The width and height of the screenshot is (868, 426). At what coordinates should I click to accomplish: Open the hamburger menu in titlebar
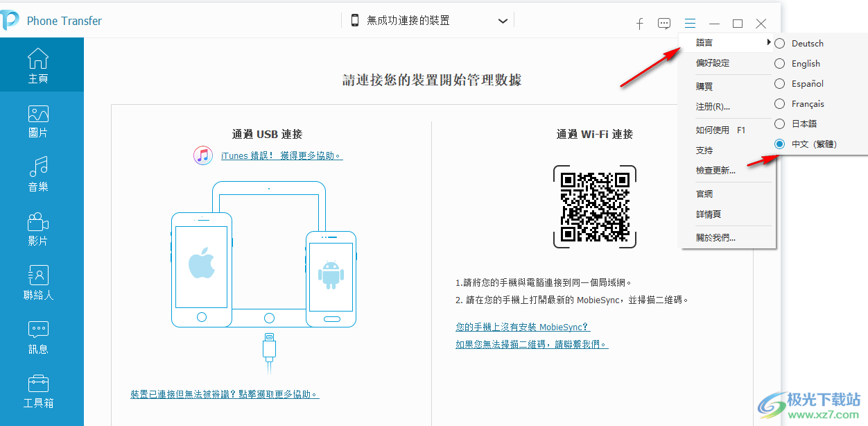pos(690,23)
